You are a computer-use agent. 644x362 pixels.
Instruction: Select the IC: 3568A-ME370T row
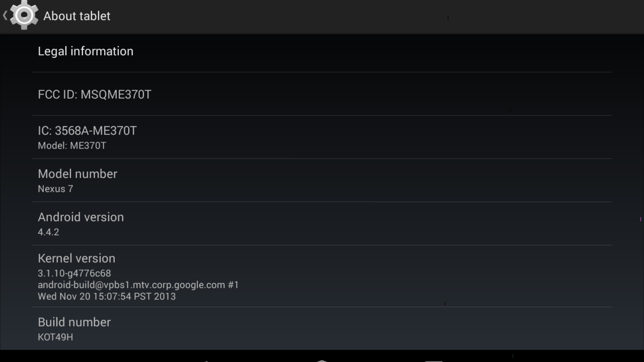point(322,137)
